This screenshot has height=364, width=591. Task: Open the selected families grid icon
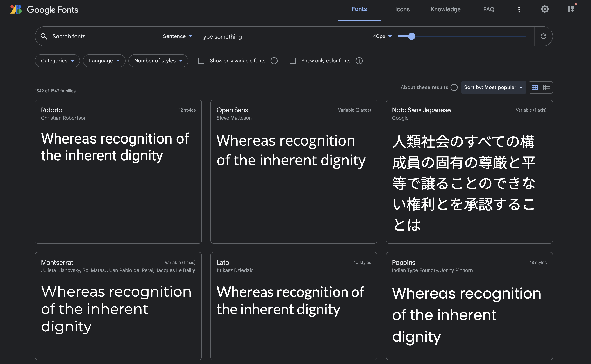571,9
